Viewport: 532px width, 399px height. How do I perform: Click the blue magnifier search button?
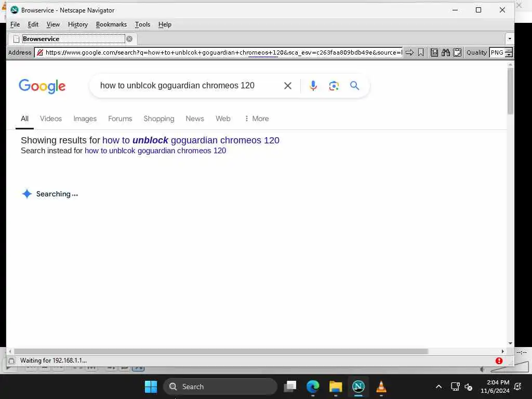354,86
